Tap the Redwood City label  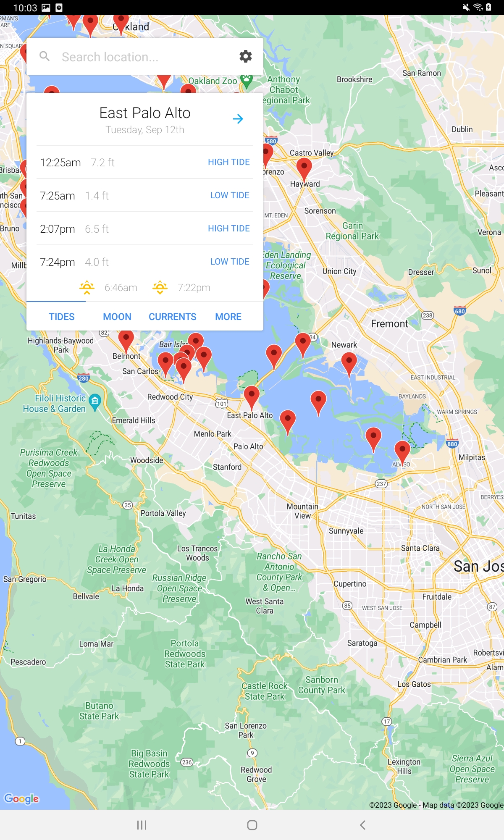[170, 397]
